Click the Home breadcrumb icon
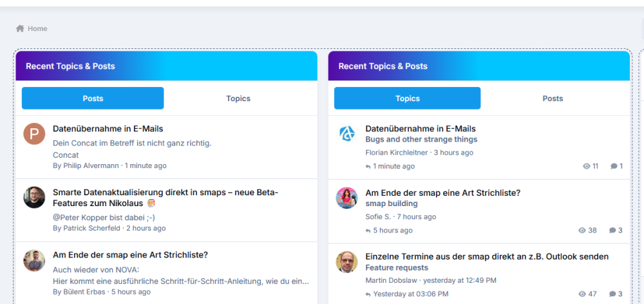 (20, 28)
